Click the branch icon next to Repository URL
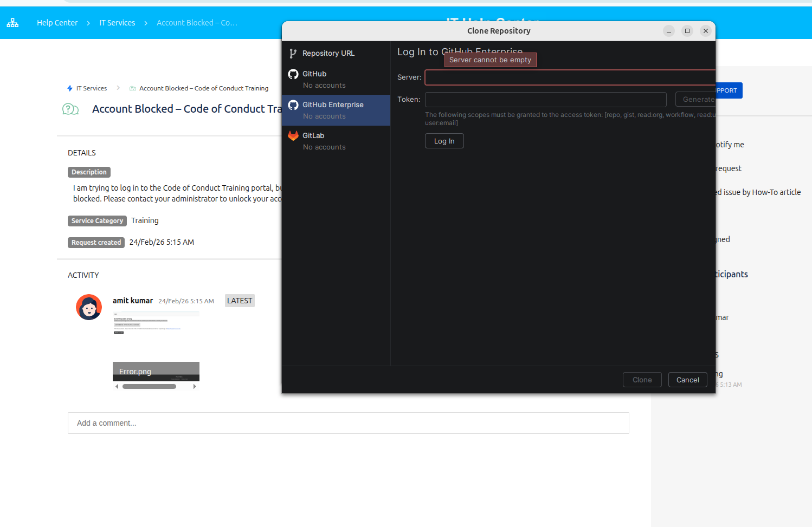Screen dimensions: 812x527 293,53
